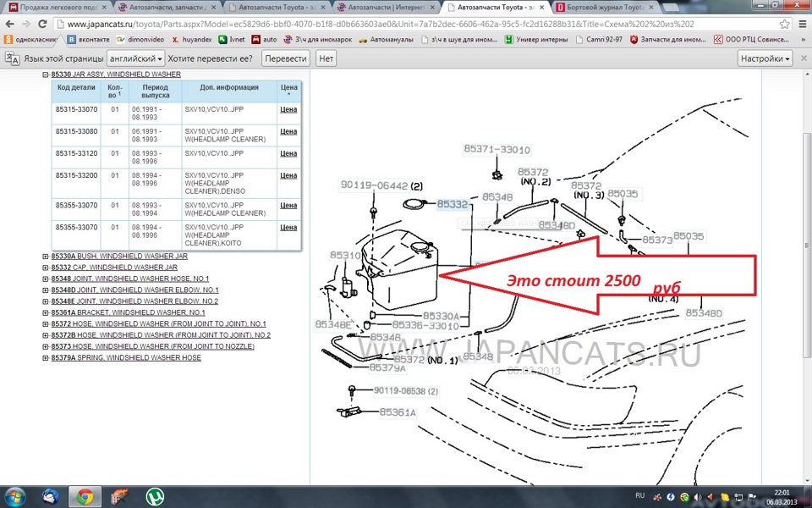Open Цена link for 85355-33070 KOITO row

click(x=288, y=228)
